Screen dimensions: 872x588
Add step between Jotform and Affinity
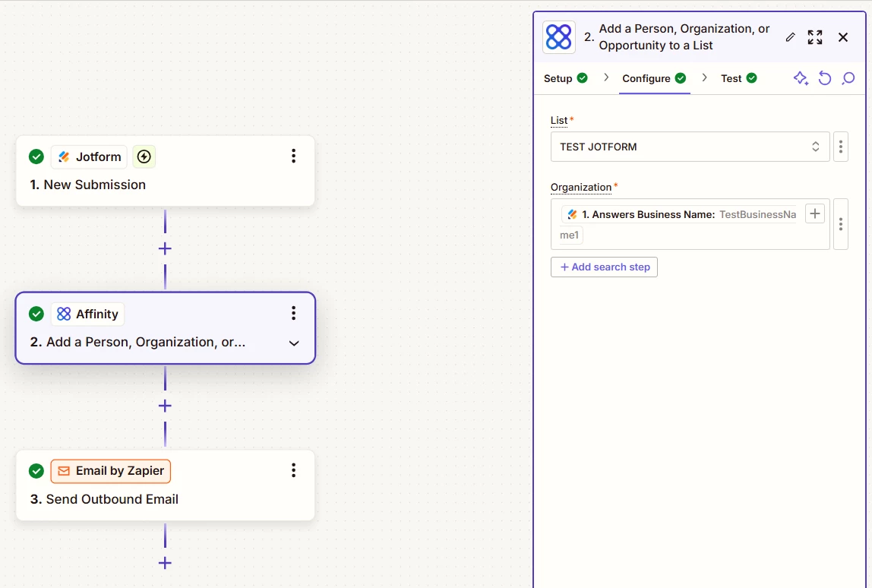point(165,248)
